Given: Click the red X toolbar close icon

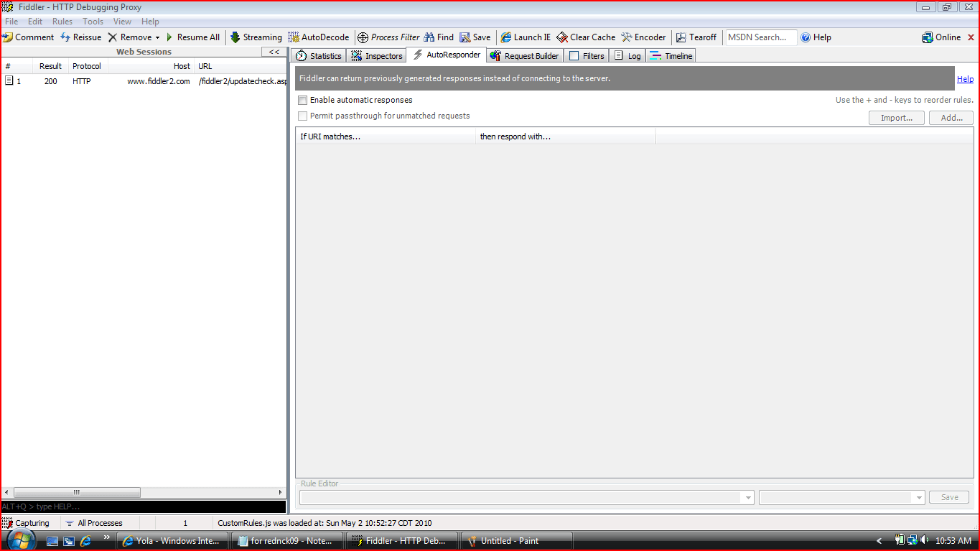Looking at the screenshot, I should point(971,37).
